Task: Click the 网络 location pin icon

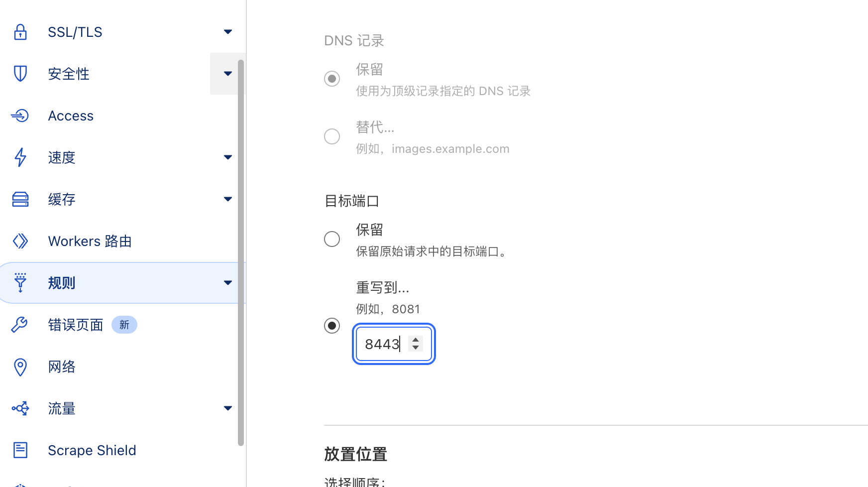Action: 20,367
